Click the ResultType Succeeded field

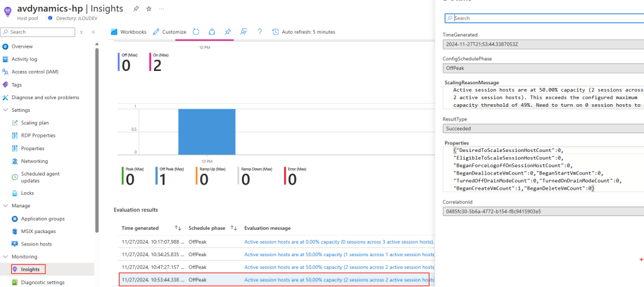pyautogui.click(x=543, y=128)
